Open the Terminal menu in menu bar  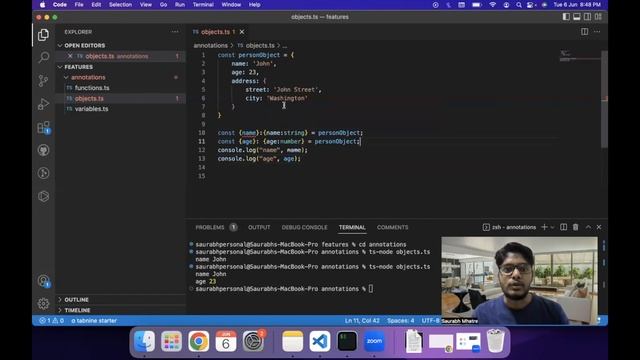[x=203, y=4]
